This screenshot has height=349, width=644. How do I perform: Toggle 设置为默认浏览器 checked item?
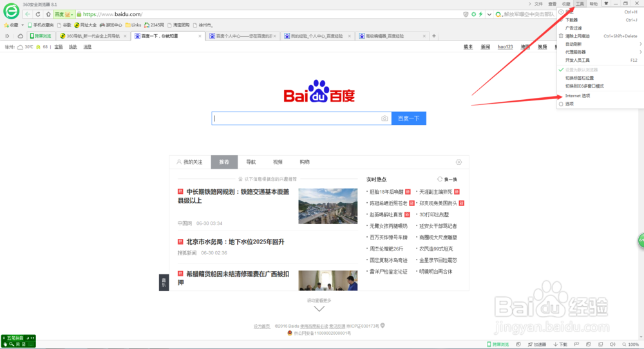click(600, 70)
